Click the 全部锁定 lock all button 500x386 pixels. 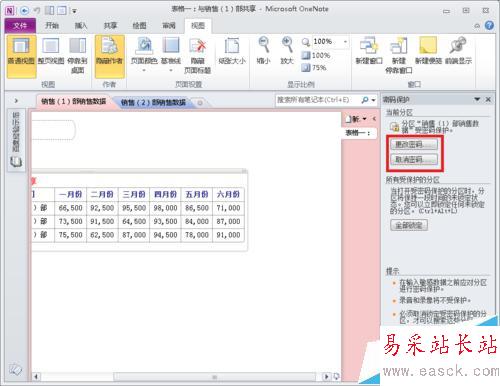409,225
